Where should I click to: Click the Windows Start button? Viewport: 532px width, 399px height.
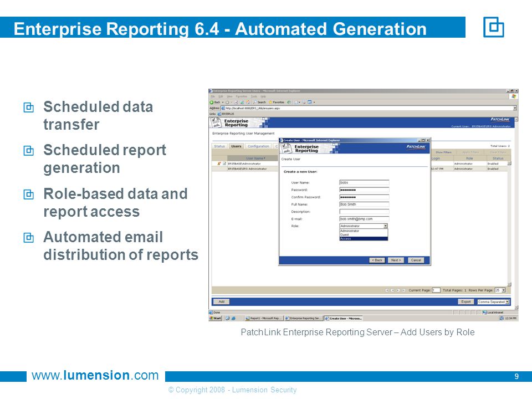[216, 318]
